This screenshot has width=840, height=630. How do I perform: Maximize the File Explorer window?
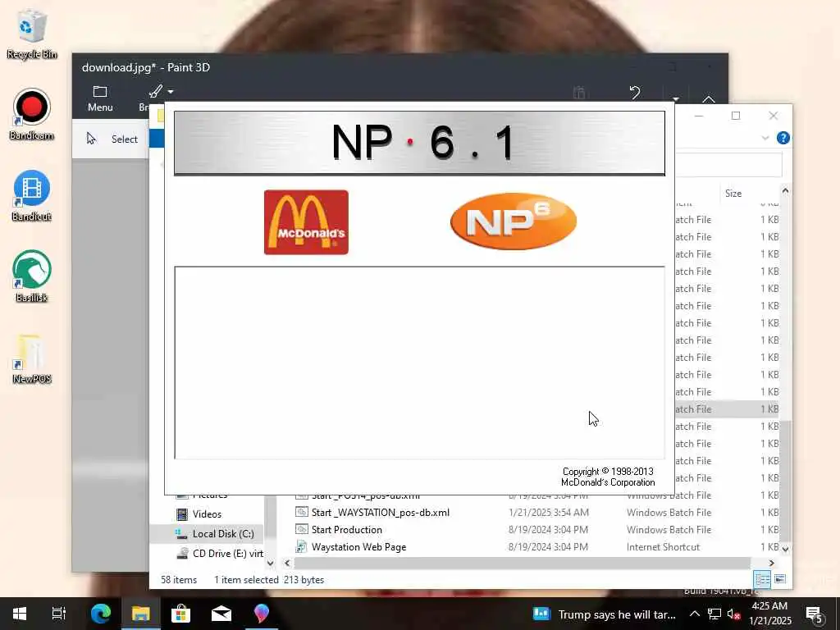(736, 116)
